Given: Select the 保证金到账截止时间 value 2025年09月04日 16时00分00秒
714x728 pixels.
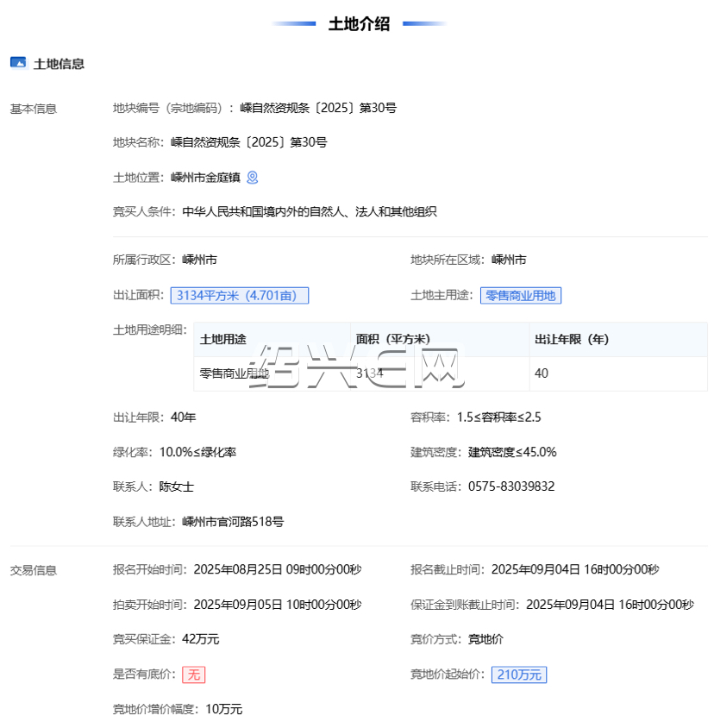Looking at the screenshot, I should pos(610,605).
